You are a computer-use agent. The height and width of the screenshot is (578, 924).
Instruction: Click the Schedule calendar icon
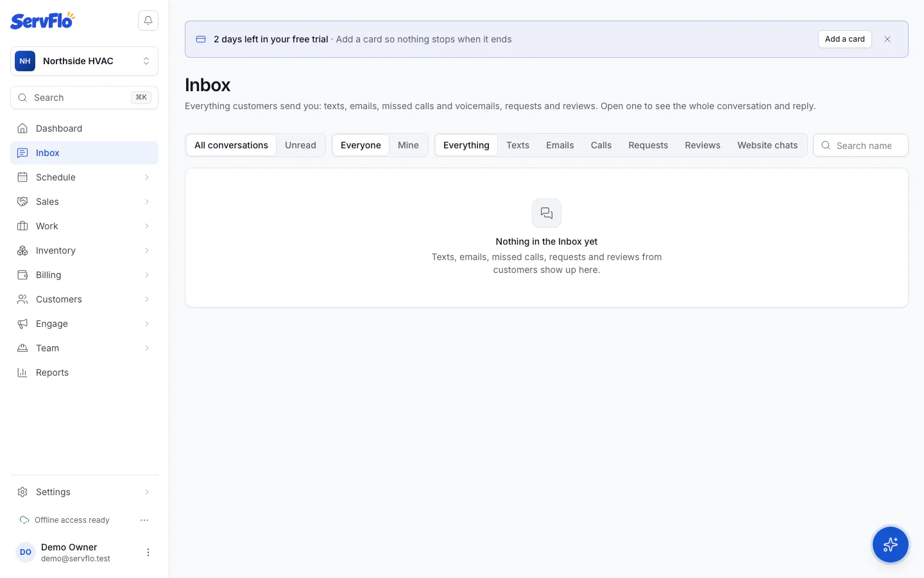pyautogui.click(x=22, y=177)
